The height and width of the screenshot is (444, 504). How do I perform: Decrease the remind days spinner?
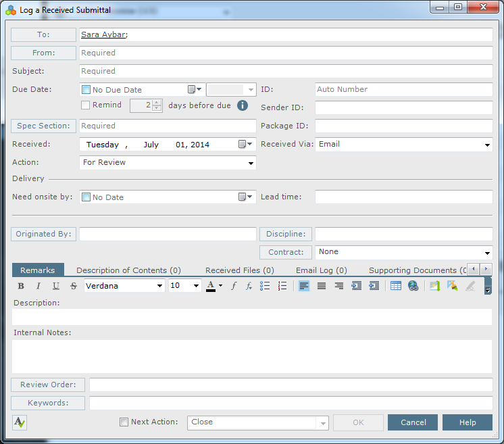[157, 108]
